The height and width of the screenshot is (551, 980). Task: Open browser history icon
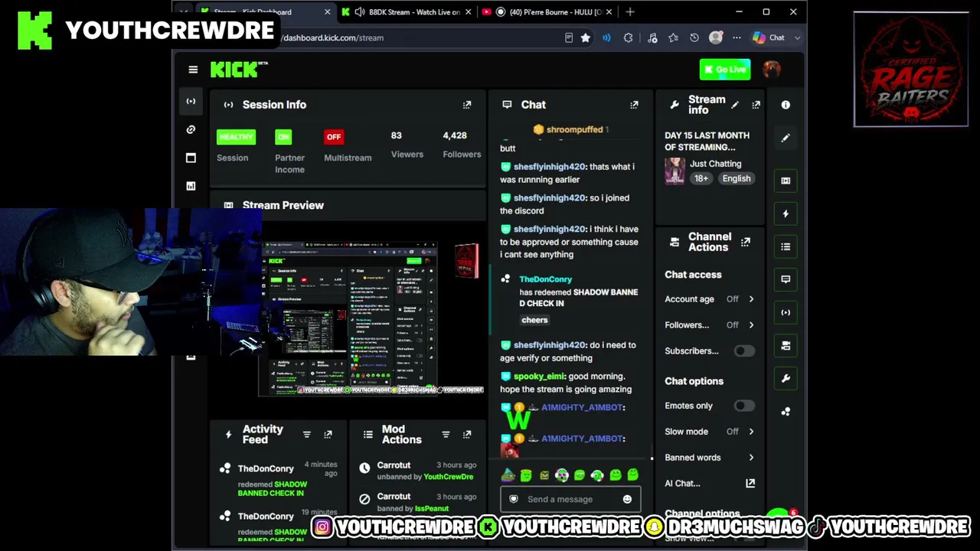(694, 37)
